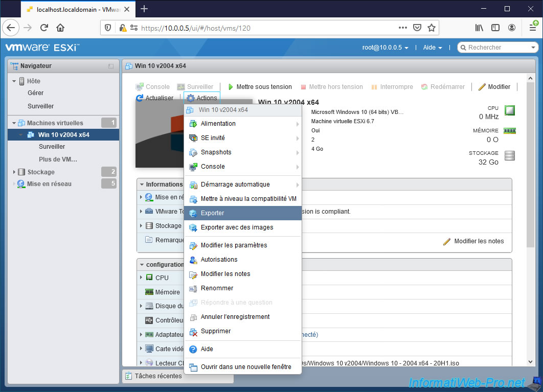Click the blue Aide question mark icon

coord(193,350)
